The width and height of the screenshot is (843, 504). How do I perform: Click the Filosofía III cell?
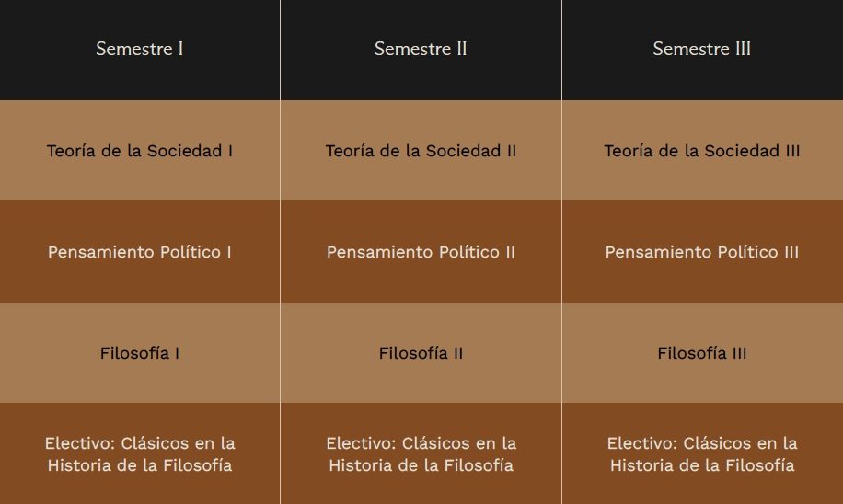pos(702,353)
